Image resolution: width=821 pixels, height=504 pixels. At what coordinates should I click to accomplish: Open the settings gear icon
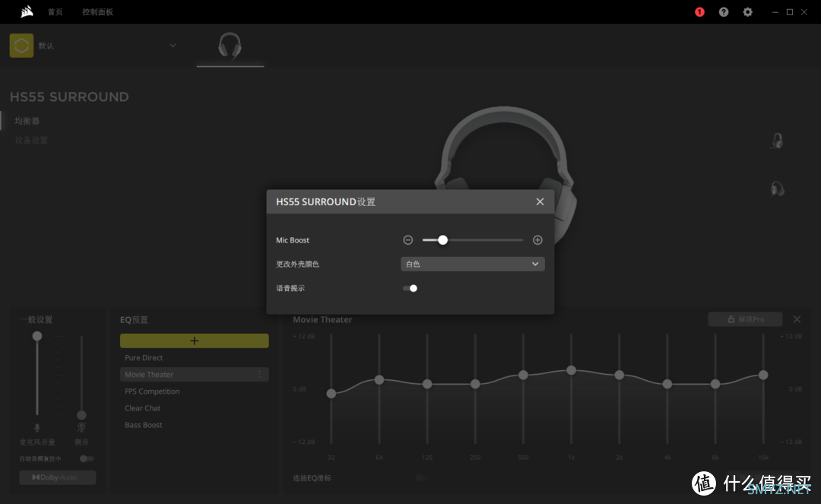coord(748,12)
